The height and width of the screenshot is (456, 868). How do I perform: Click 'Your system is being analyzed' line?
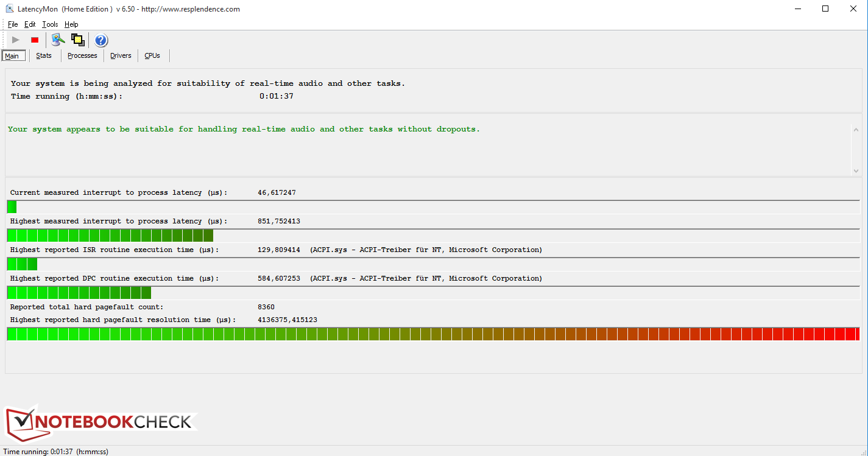(208, 83)
